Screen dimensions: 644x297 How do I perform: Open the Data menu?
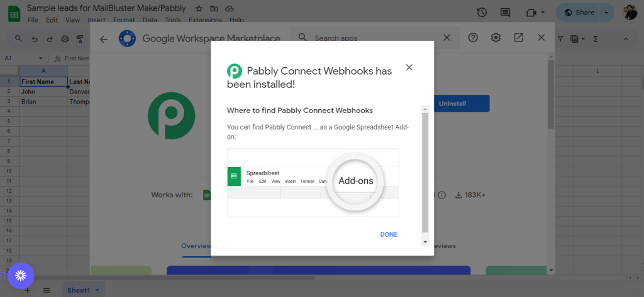(x=150, y=19)
